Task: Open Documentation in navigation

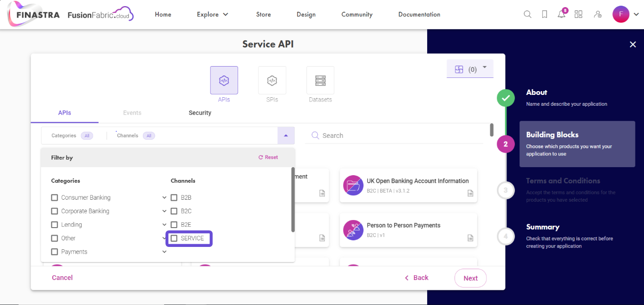Action: click(419, 15)
